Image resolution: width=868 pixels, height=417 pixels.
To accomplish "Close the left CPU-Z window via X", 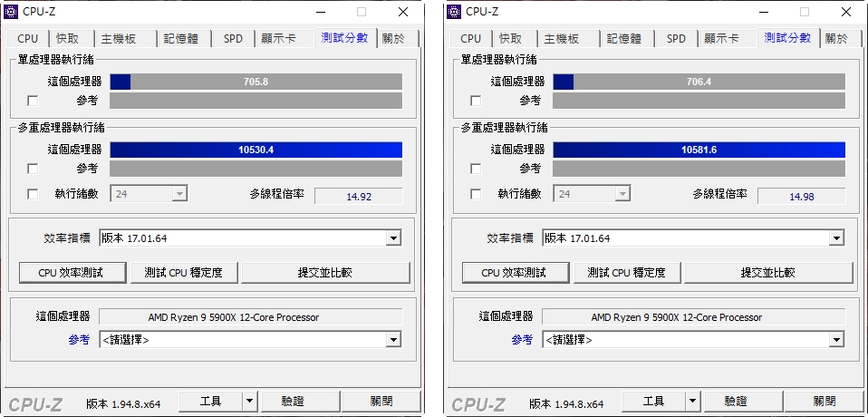I will pos(403,12).
